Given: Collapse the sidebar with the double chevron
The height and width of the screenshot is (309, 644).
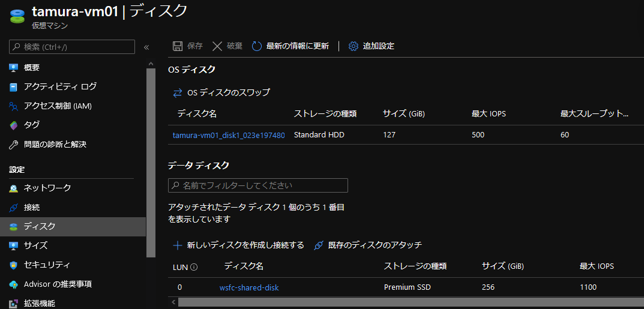Looking at the screenshot, I should (146, 47).
